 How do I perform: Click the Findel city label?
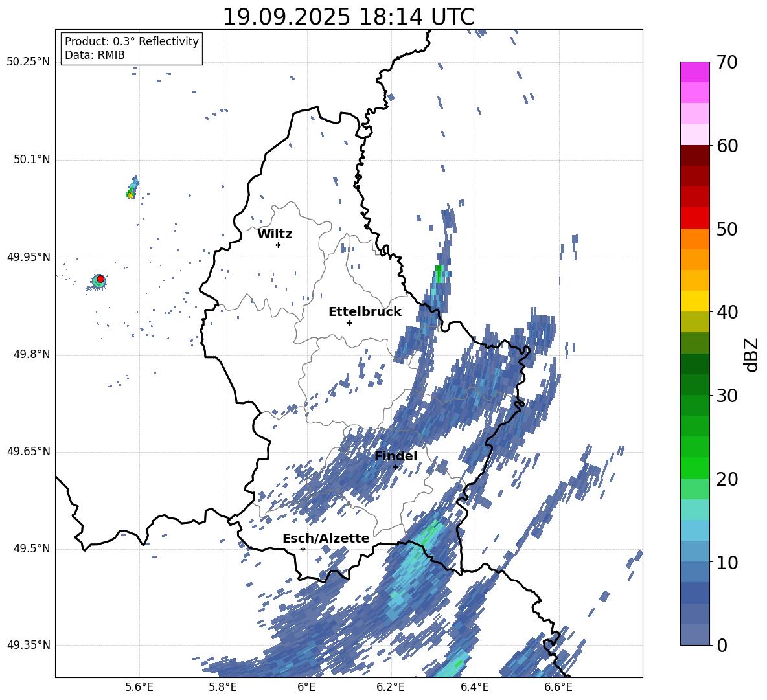[396, 456]
